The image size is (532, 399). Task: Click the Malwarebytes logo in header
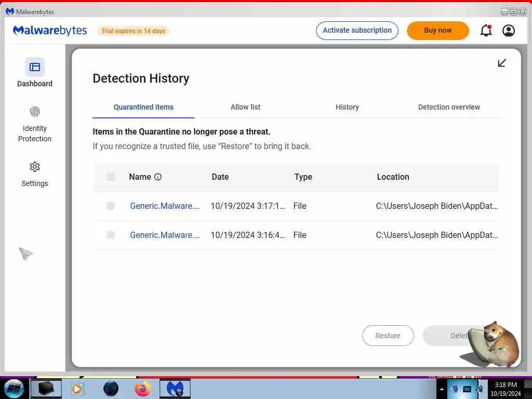[x=50, y=31]
